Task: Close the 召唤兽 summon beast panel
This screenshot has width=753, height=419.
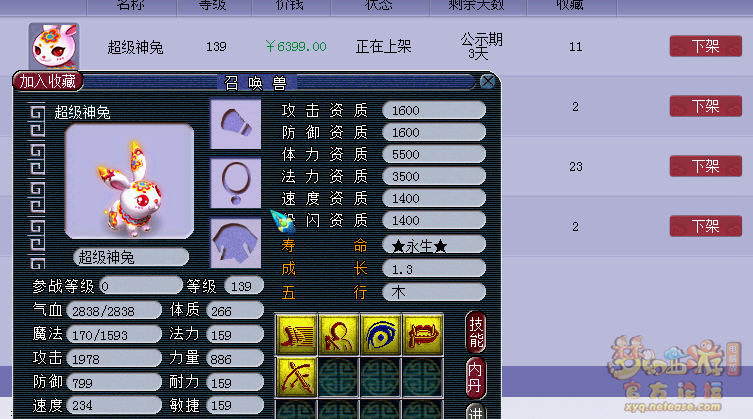Action: pyautogui.click(x=487, y=81)
